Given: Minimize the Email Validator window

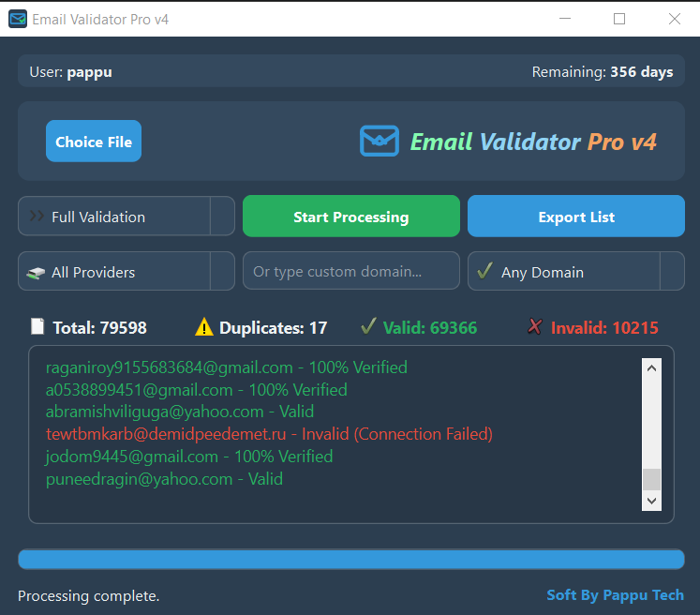Looking at the screenshot, I should [x=565, y=19].
